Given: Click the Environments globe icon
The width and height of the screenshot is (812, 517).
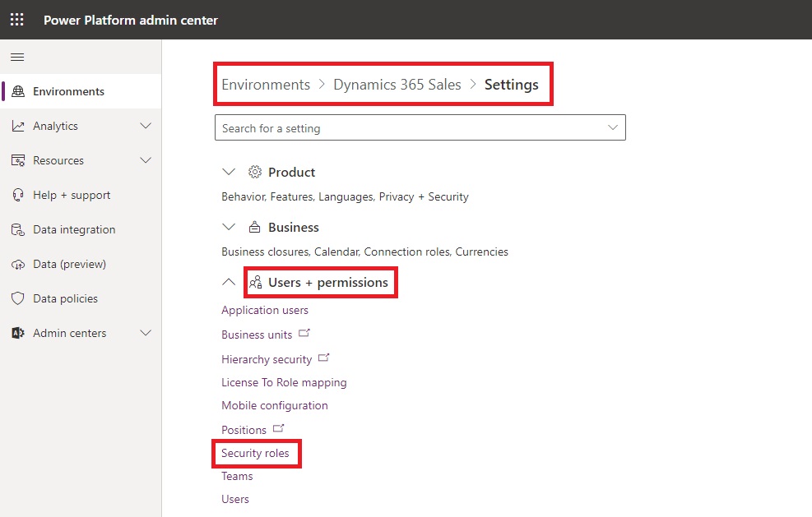Looking at the screenshot, I should pyautogui.click(x=18, y=91).
